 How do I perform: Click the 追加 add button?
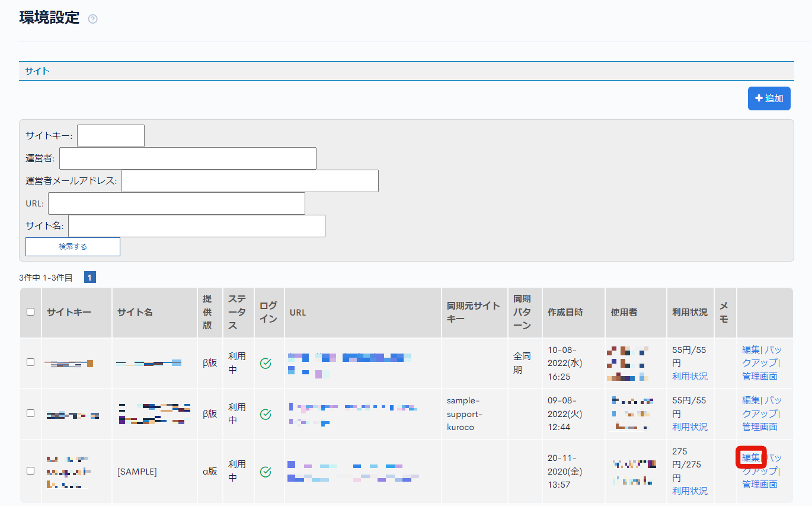pyautogui.click(x=769, y=98)
